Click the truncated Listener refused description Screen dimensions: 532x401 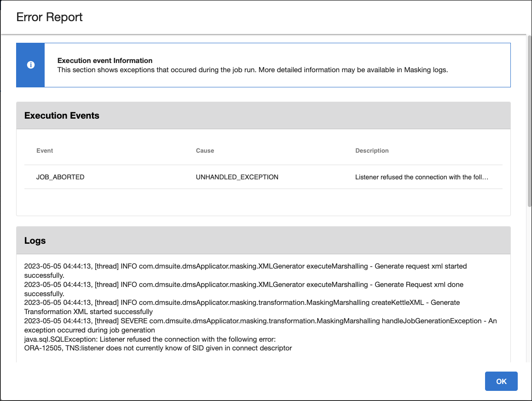click(x=421, y=177)
